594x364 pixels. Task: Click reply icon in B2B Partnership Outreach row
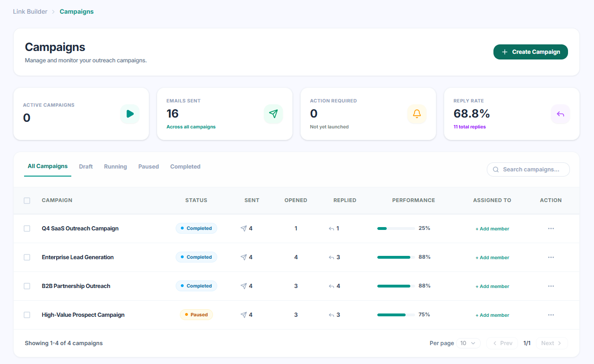pyautogui.click(x=331, y=286)
